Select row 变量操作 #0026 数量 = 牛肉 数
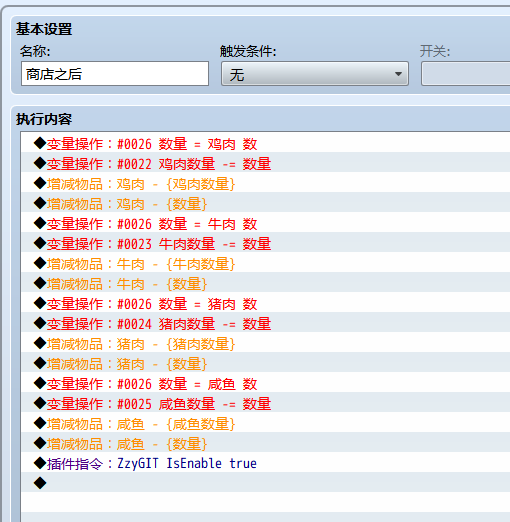This screenshot has width=510, height=522. [265, 222]
